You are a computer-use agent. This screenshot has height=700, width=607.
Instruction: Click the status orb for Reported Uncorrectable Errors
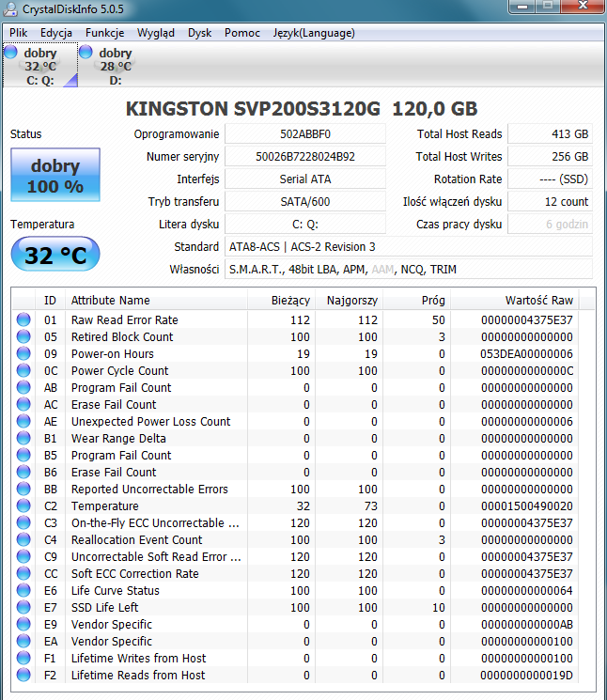[x=23, y=490]
